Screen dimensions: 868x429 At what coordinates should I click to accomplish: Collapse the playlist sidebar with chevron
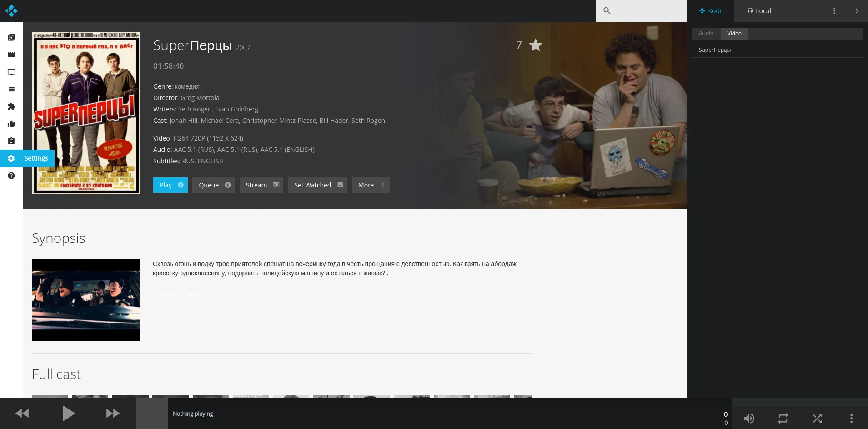point(857,11)
